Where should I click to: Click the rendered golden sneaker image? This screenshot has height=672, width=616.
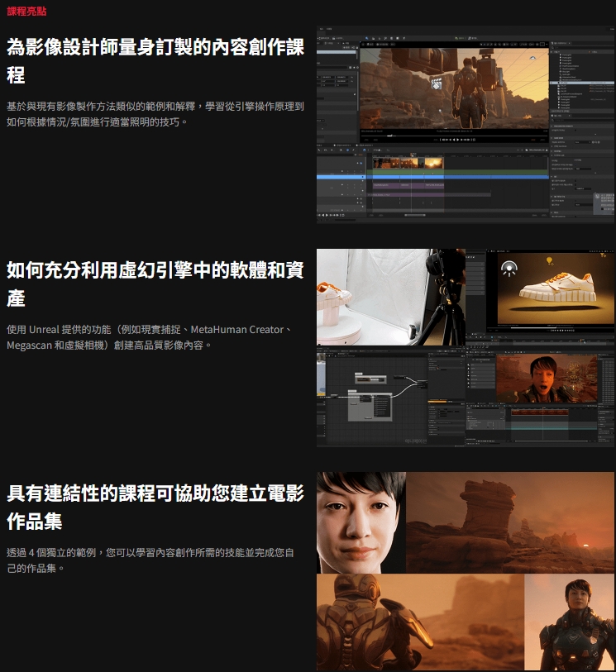tap(557, 288)
